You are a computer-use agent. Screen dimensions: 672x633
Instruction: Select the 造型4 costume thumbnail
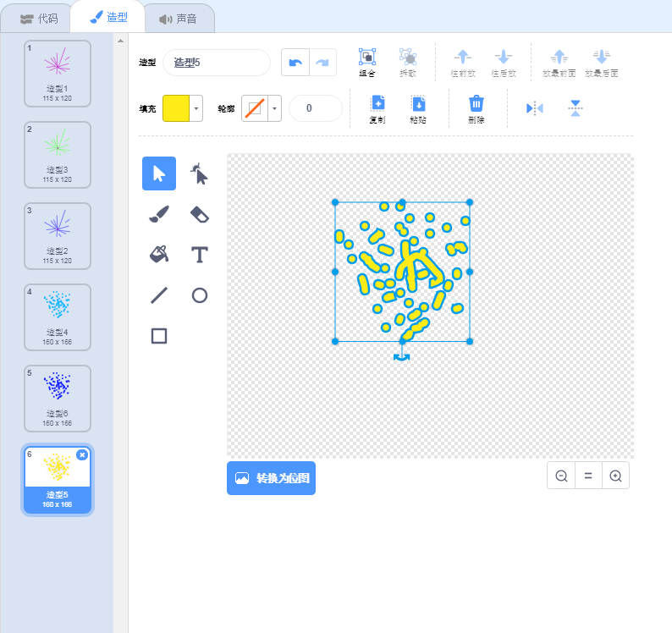[x=57, y=316]
